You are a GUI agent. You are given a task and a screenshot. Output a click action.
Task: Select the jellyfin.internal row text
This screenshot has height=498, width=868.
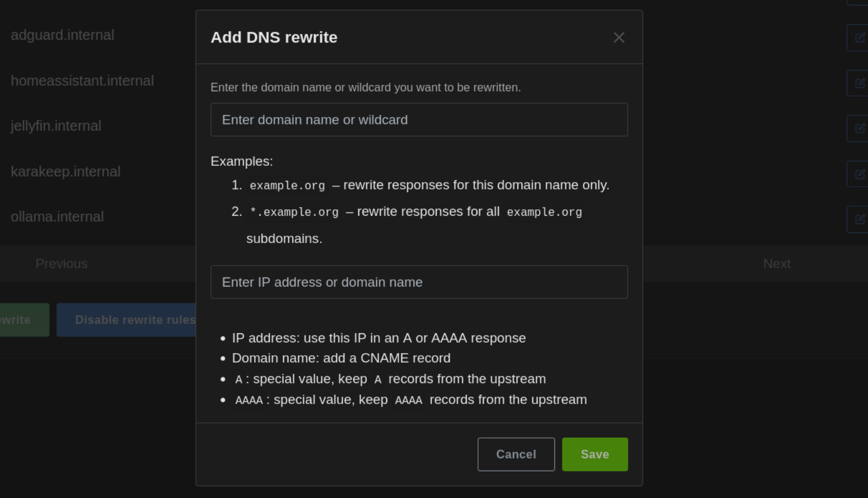[x=56, y=126]
